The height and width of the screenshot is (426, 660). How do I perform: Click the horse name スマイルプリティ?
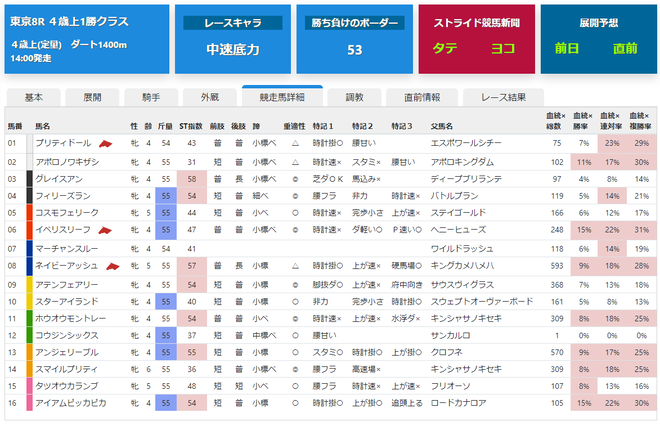(67, 369)
